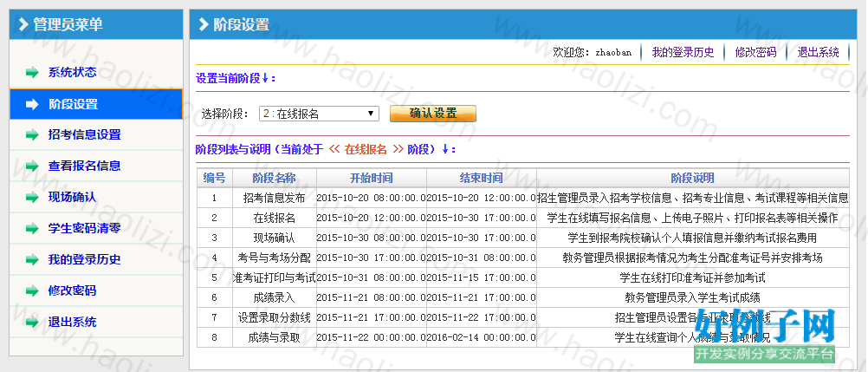Viewport: 868px width, 372px height.
Task: Open the 系统状态 menu item
Action: [x=72, y=72]
